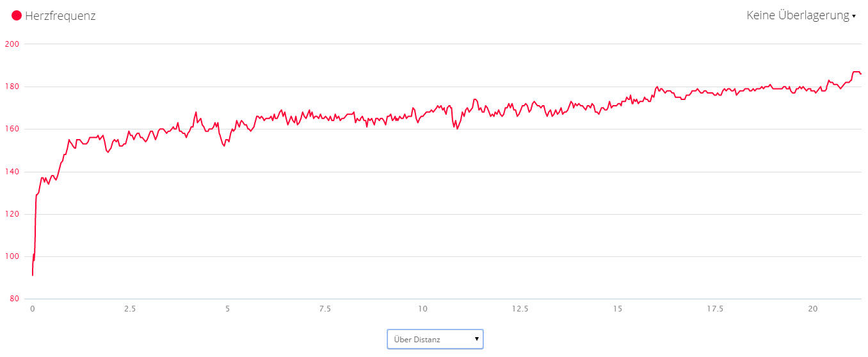Screen dimensions: 868x357
Task: Click the 20 label on the x-axis
Action: (813, 309)
